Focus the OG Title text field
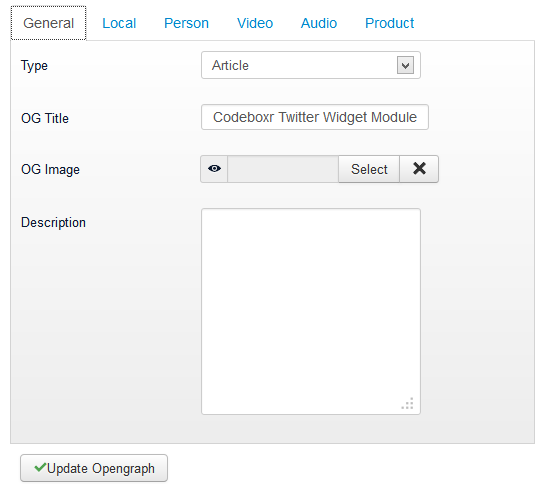Image resolution: width=547 pixels, height=484 pixels. coord(315,117)
